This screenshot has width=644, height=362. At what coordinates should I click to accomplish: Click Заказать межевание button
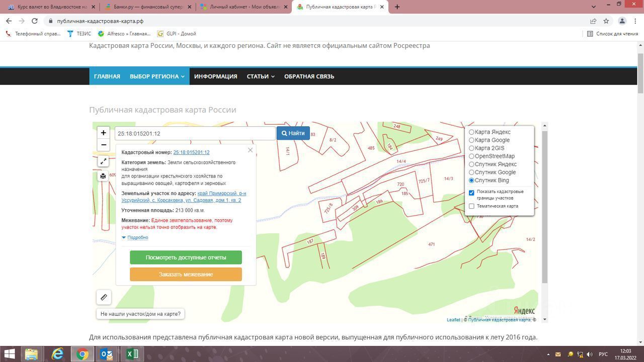click(186, 275)
